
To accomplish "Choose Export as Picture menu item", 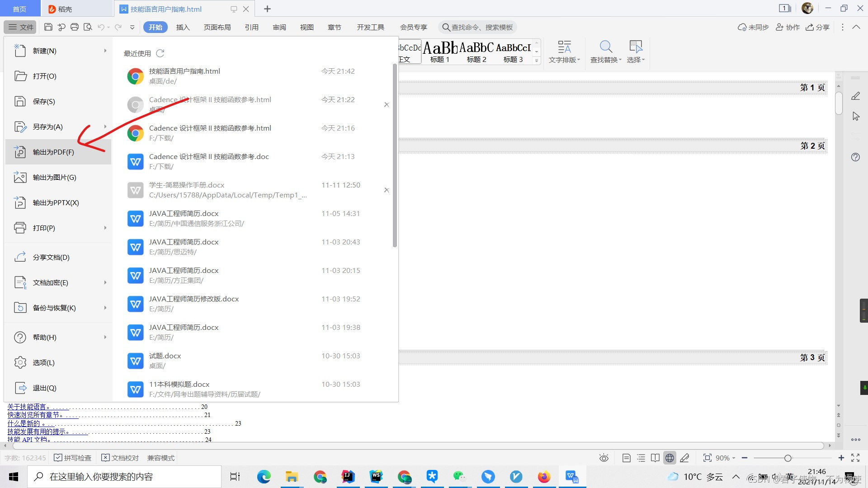I will coord(54,178).
